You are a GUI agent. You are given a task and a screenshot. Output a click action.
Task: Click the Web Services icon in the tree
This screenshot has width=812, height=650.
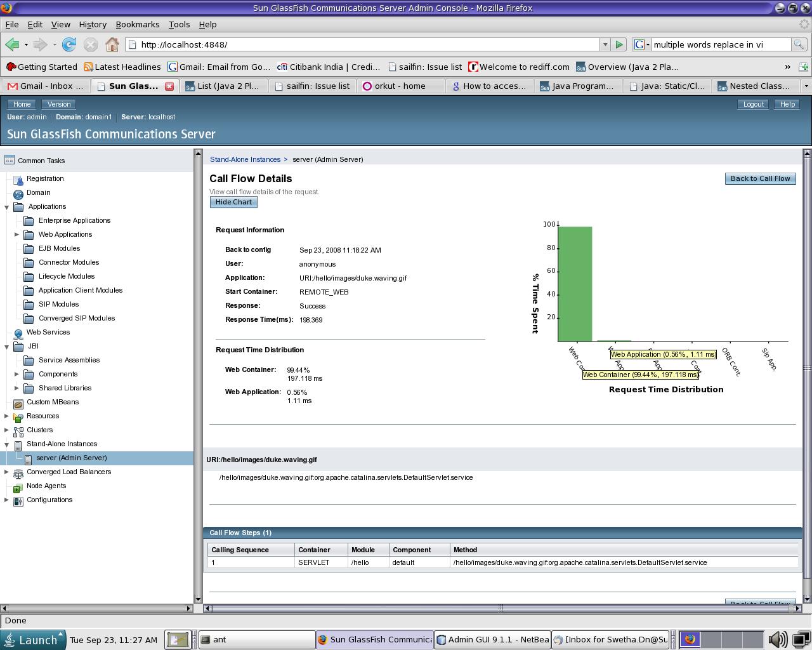pyautogui.click(x=18, y=333)
